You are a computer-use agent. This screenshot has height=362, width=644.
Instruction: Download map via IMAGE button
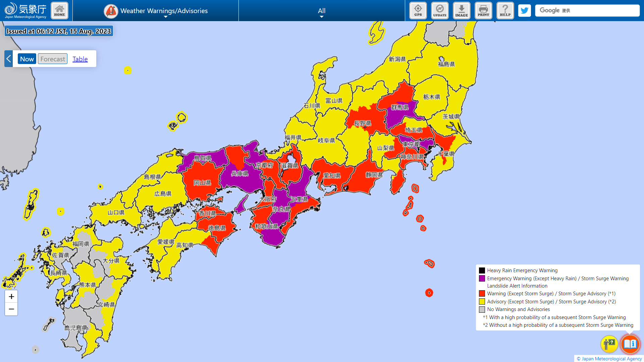462,10
